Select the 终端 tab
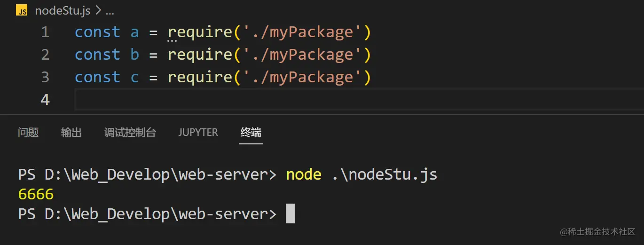 coord(251,133)
